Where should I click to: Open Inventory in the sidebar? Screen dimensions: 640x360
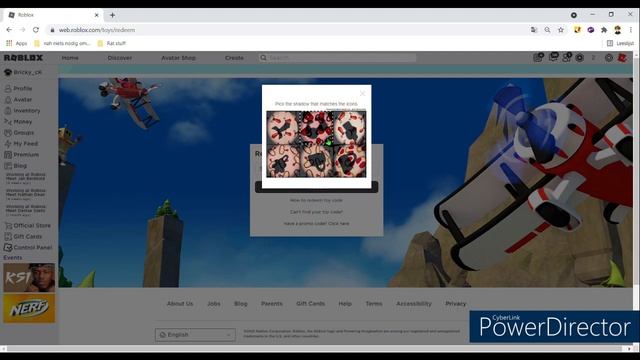coord(22,111)
